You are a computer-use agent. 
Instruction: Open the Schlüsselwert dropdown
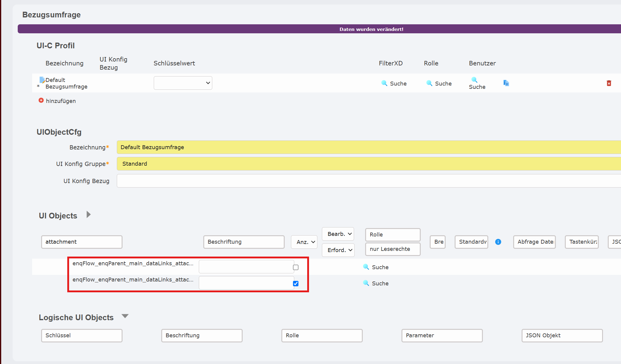[x=183, y=83]
